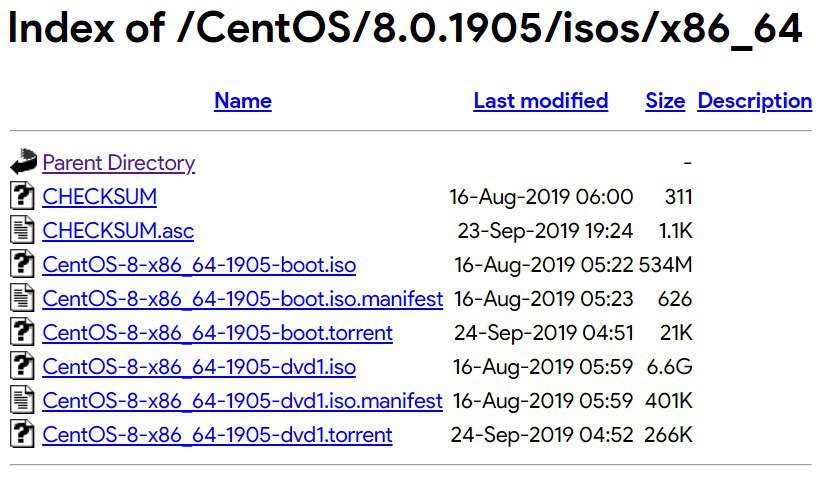Open the CHECKSUM.asc signature link
826x480 pixels.
pyautogui.click(x=118, y=231)
